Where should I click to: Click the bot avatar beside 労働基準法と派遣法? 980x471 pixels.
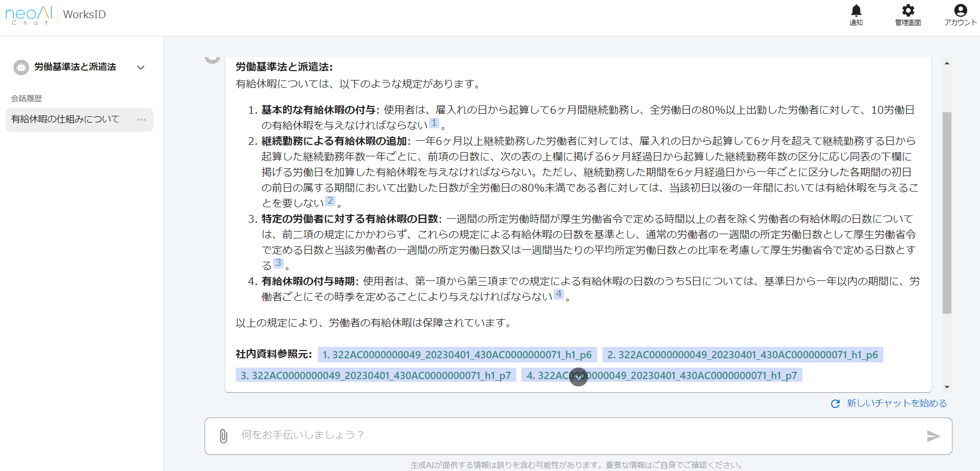coord(21,68)
